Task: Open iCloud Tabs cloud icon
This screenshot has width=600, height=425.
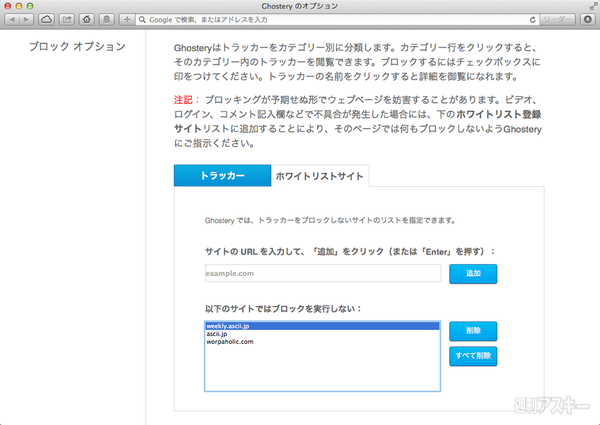Action: click(x=46, y=19)
